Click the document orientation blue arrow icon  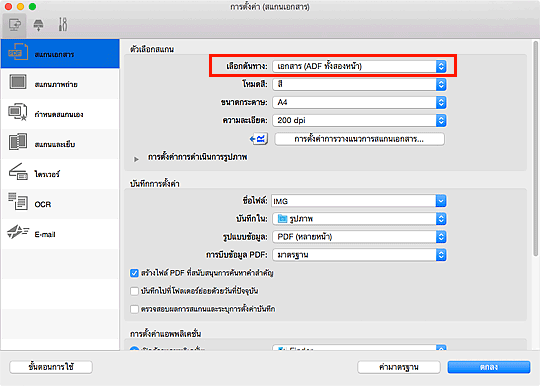259,139
